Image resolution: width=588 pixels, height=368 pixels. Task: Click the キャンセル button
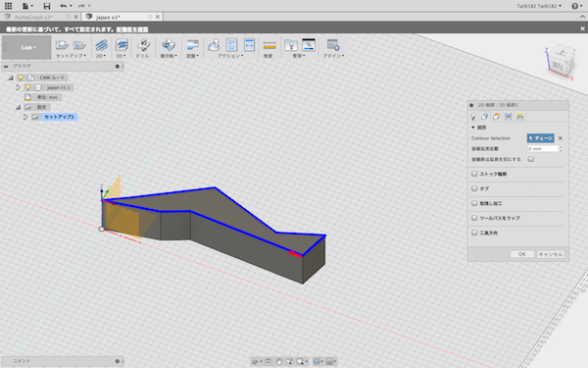pyautogui.click(x=551, y=254)
